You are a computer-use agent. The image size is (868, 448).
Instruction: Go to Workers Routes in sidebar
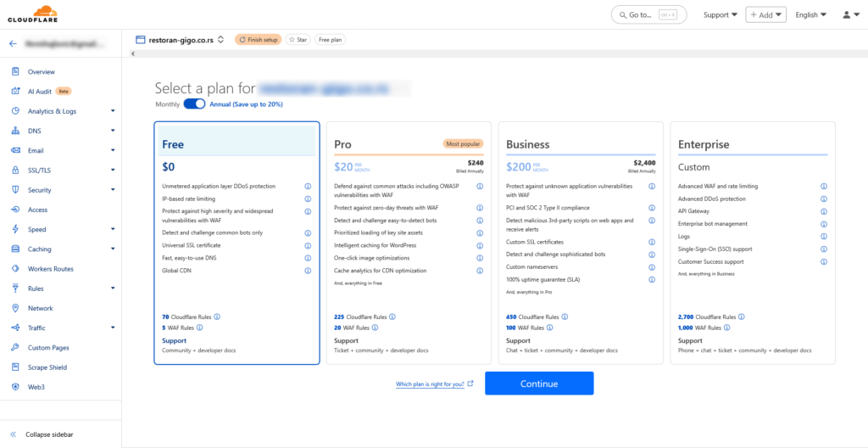[50, 269]
